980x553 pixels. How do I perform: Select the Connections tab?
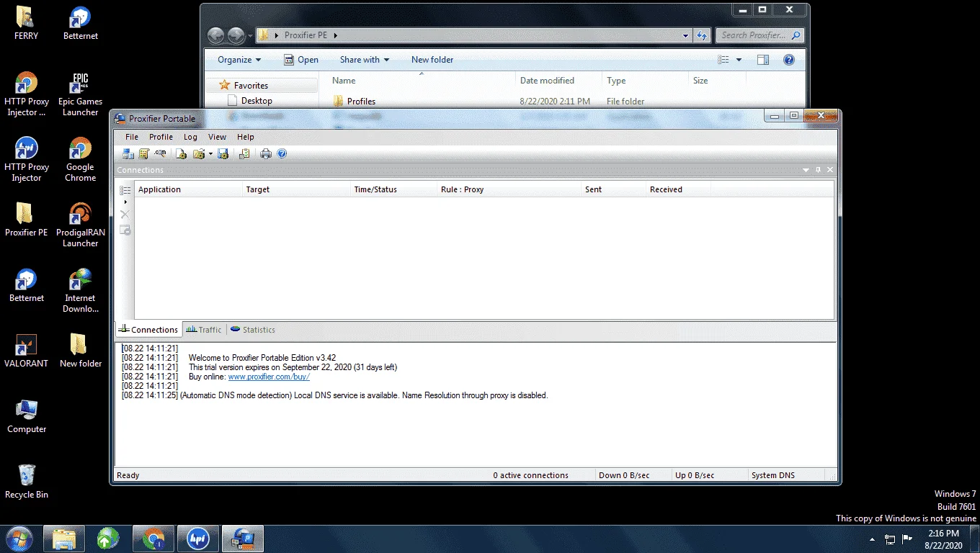tap(148, 330)
